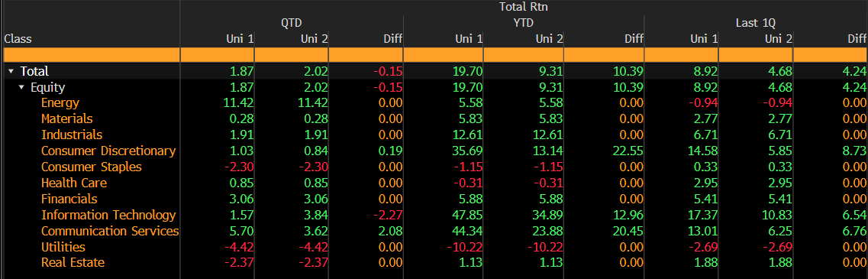Screen dimensions: 868x279
Task: Open the Real Estate sector row
Action: (x=73, y=263)
